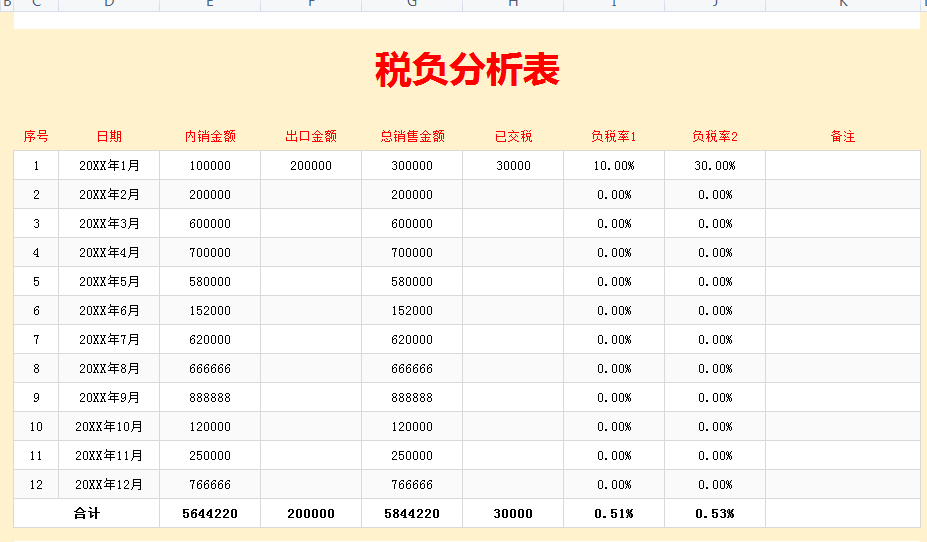Image resolution: width=927 pixels, height=542 pixels.
Task: Click the empty 备注 cell in row 1
Action: [843, 165]
